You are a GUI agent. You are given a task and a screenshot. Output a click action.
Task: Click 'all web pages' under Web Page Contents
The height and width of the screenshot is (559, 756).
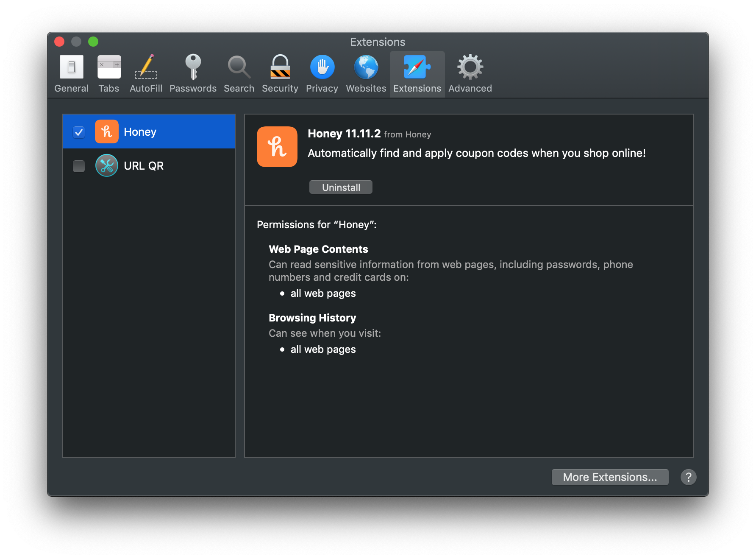coord(323,293)
